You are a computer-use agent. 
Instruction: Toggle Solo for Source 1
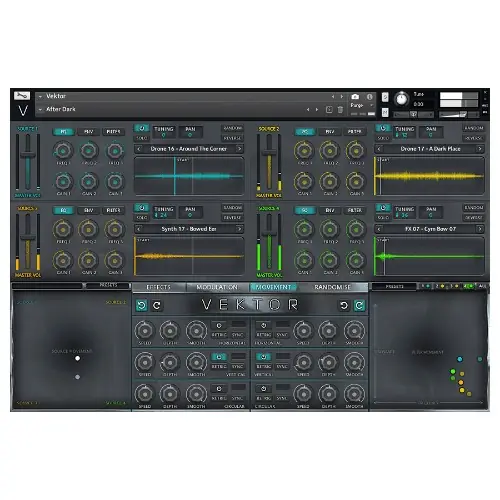[142, 138]
